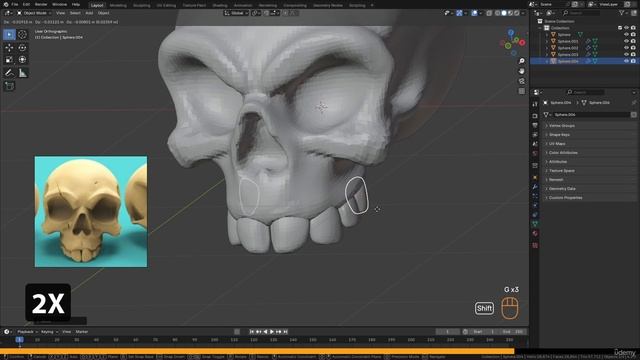Viewport: 640px width, 360px height.
Task: Open the Render menu
Action: [41, 4]
